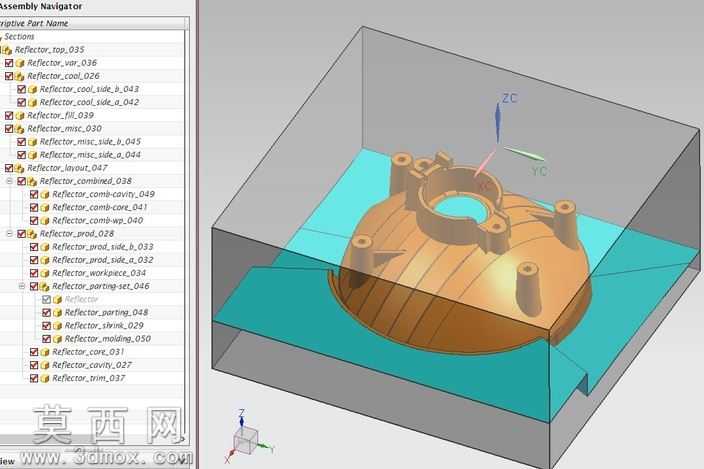
Task: Enable the greyed Reflector checkbox
Action: [x=47, y=299]
